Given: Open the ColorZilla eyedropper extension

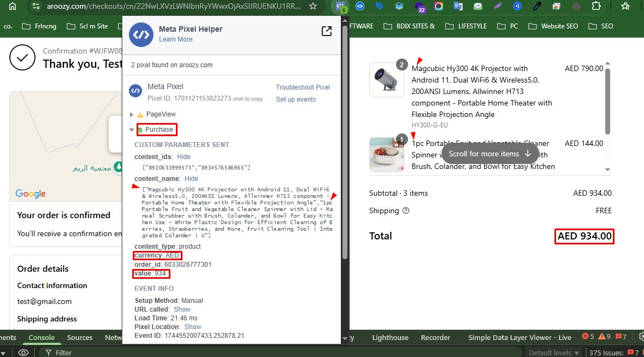Looking at the screenshot, I should (537, 7).
